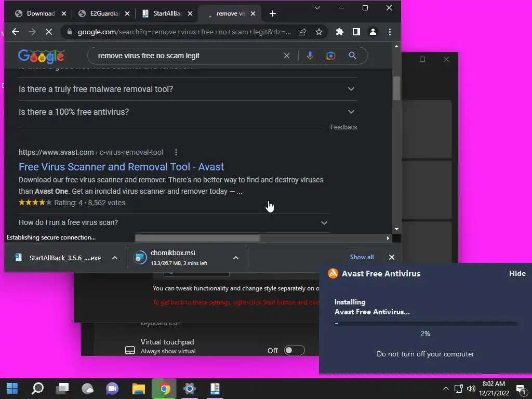Click the vertical scrollbar thumb in Chrome
The image size is (532, 399).
point(396,88)
